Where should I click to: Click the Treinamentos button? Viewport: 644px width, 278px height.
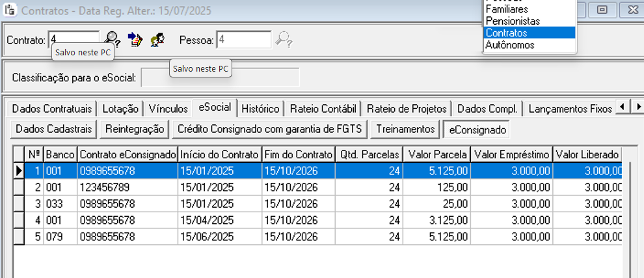click(405, 130)
